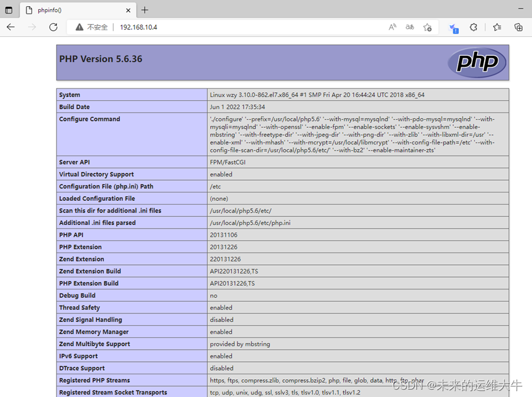The height and width of the screenshot is (397, 532).
Task: Click the Virtual Directory Support label
Action: tap(97, 175)
